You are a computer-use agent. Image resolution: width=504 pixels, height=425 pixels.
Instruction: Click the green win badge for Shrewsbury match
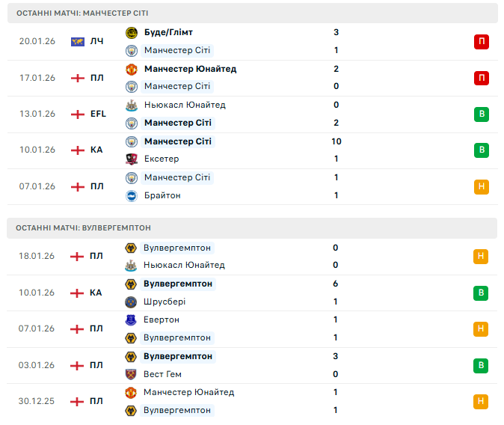[x=481, y=293]
